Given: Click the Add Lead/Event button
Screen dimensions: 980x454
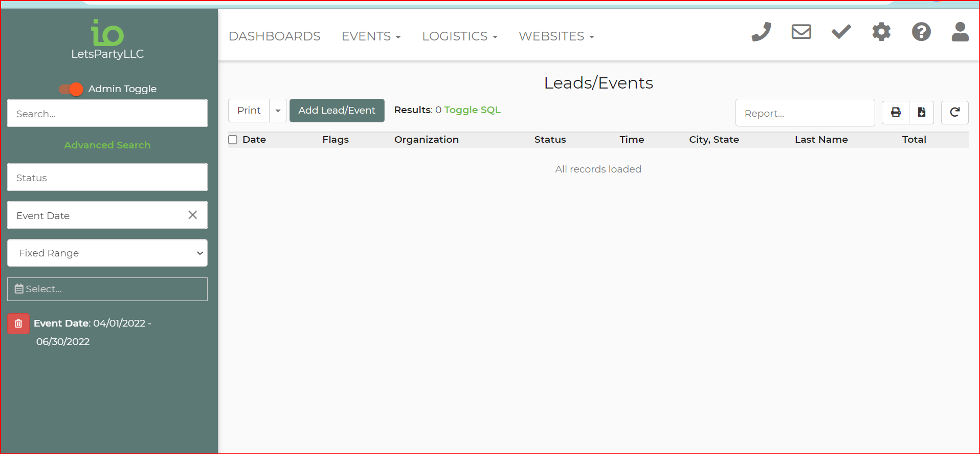Looking at the screenshot, I should coord(337,111).
